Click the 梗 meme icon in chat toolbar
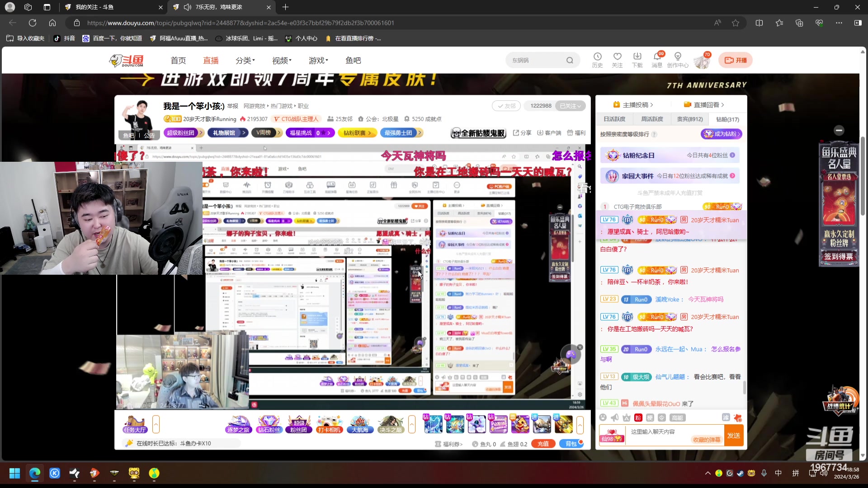This screenshot has height=488, width=868. coord(650,418)
